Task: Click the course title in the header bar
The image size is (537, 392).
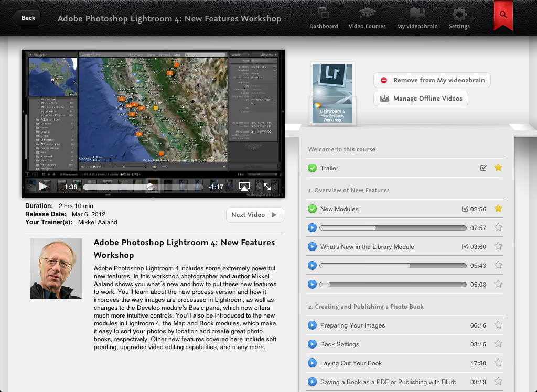Action: (169, 19)
